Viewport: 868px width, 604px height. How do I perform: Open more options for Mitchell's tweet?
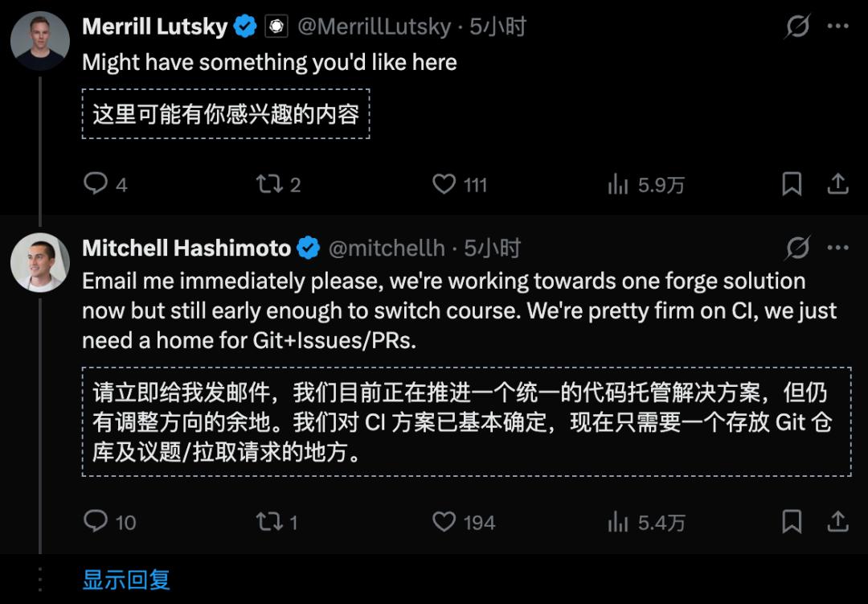[838, 248]
